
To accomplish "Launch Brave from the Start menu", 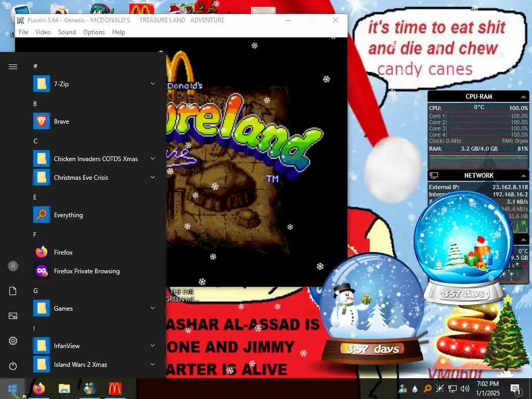I will click(42, 121).
